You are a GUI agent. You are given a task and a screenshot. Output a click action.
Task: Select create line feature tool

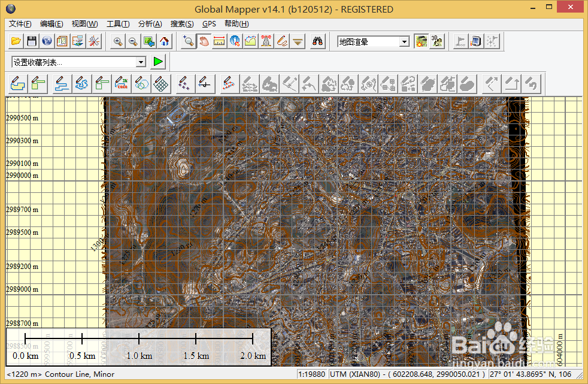[62, 84]
